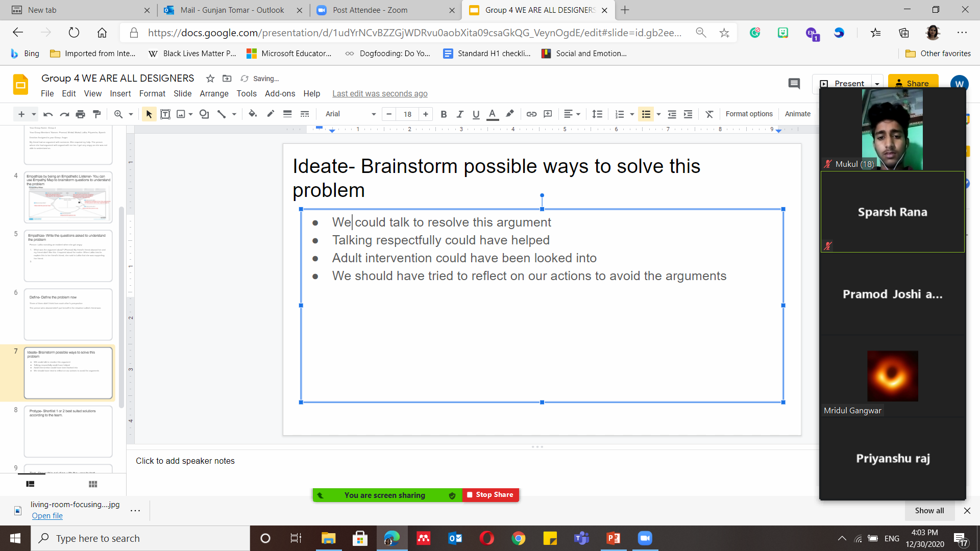Increase font size with plus button
980x551 pixels.
(426, 114)
